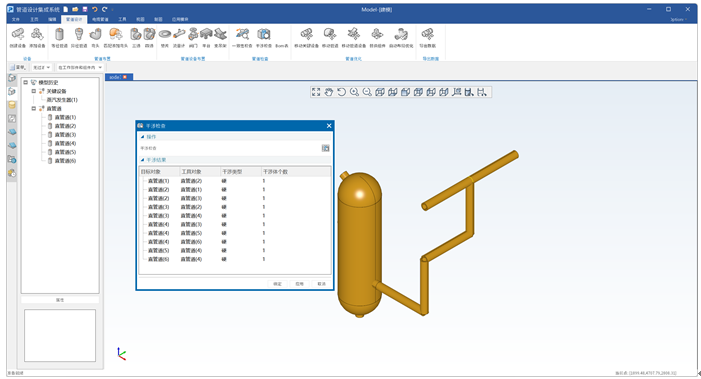The image size is (701, 379).
Task: Open the Bom表 ribbon command
Action: [282, 45]
